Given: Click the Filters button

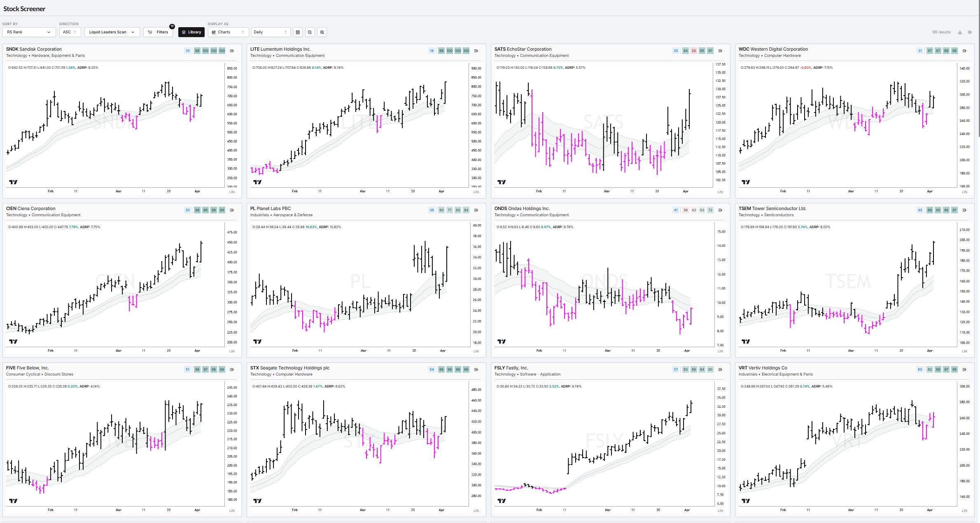Looking at the screenshot, I should coord(158,32).
